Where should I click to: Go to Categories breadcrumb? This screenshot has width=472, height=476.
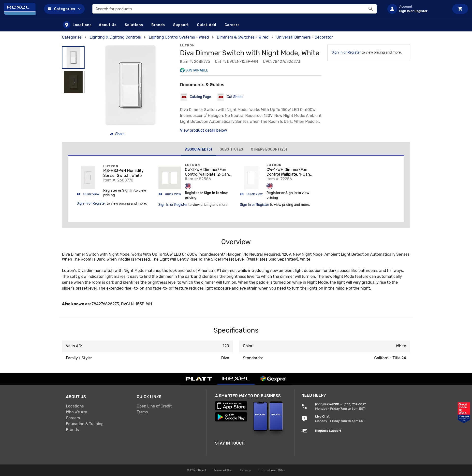click(72, 37)
